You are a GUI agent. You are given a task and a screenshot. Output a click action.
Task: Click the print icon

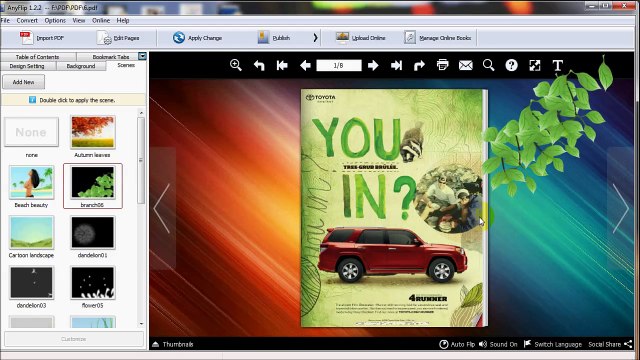pyautogui.click(x=442, y=65)
